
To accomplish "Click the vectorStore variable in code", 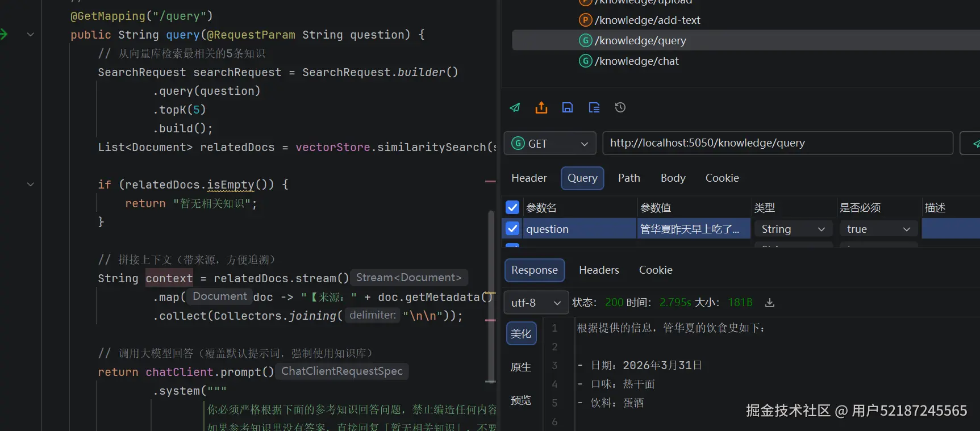I will tap(333, 147).
